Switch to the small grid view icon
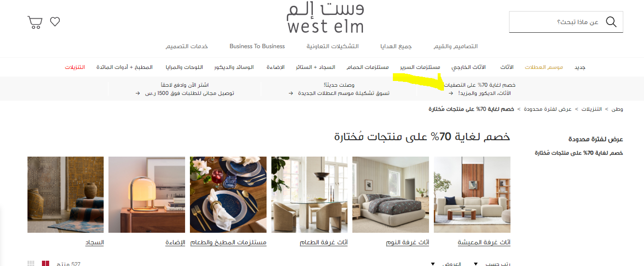Screen dimensions: 644x266 [31, 264]
